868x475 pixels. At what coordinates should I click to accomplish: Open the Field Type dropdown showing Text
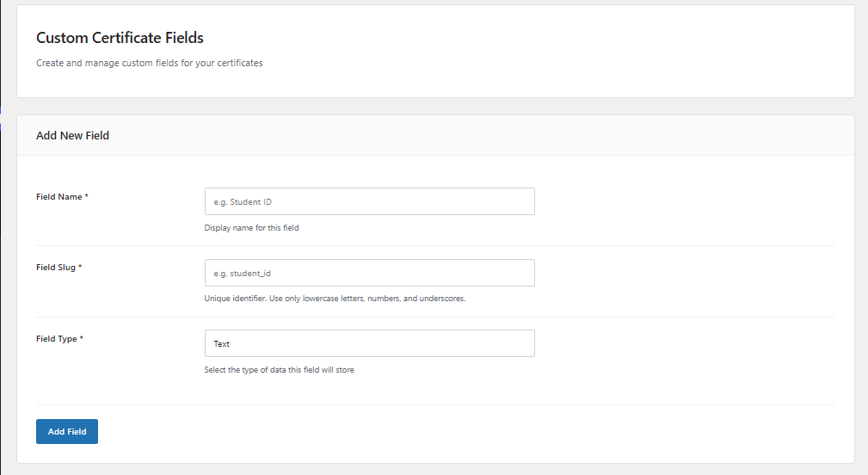coord(369,343)
